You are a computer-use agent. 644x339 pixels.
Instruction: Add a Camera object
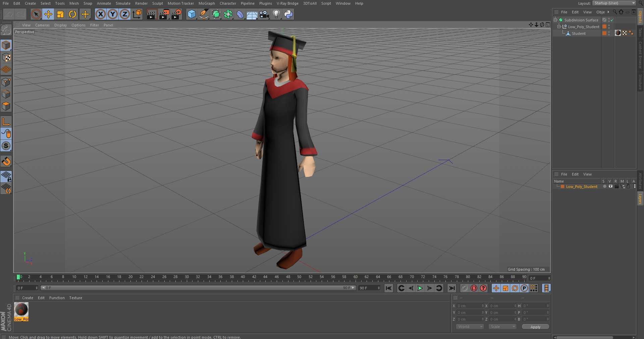(x=264, y=14)
